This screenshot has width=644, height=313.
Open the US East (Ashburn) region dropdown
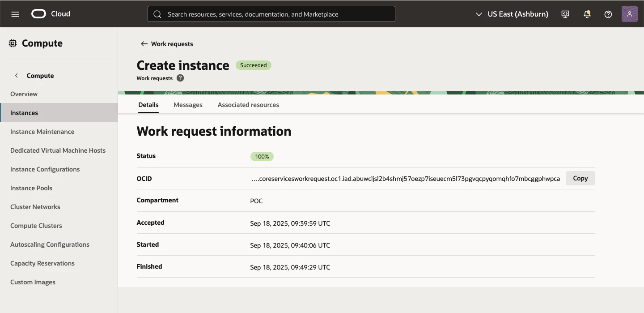pyautogui.click(x=512, y=14)
